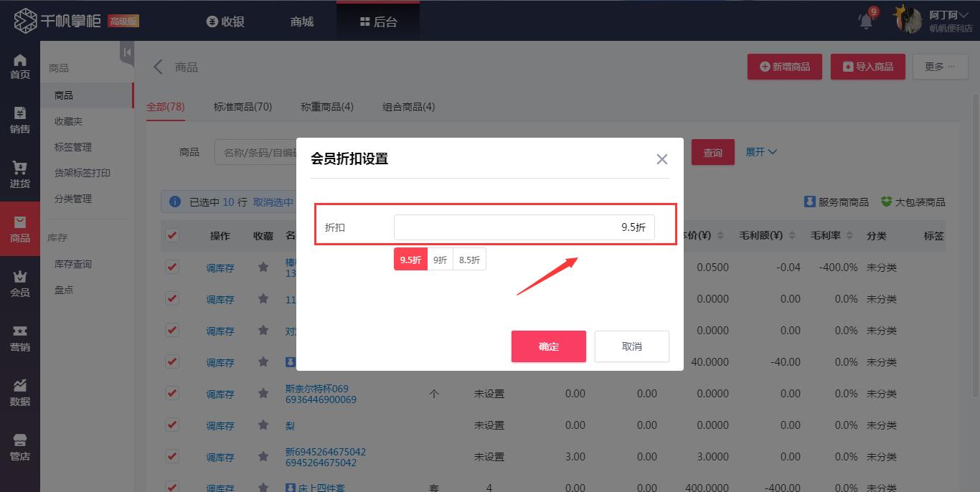Click the 折扣 discount input field
Viewport: 980px width, 492px height.
point(524,227)
